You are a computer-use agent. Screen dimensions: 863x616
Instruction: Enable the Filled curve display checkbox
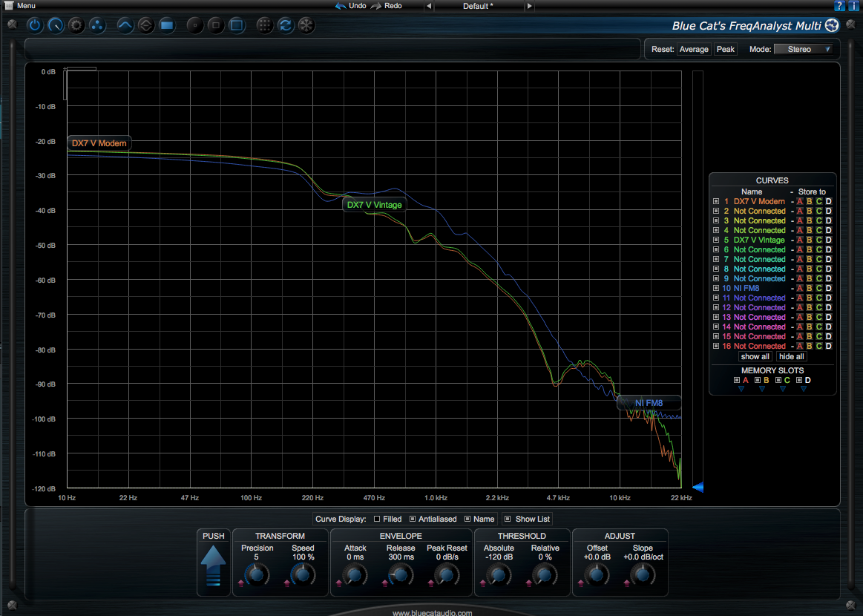point(377,519)
